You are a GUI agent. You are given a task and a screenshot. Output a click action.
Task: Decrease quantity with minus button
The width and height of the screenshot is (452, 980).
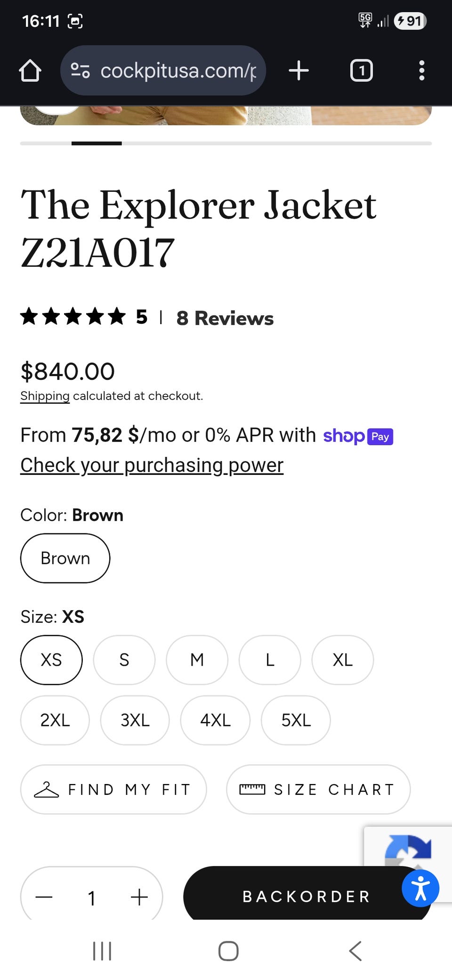click(44, 897)
